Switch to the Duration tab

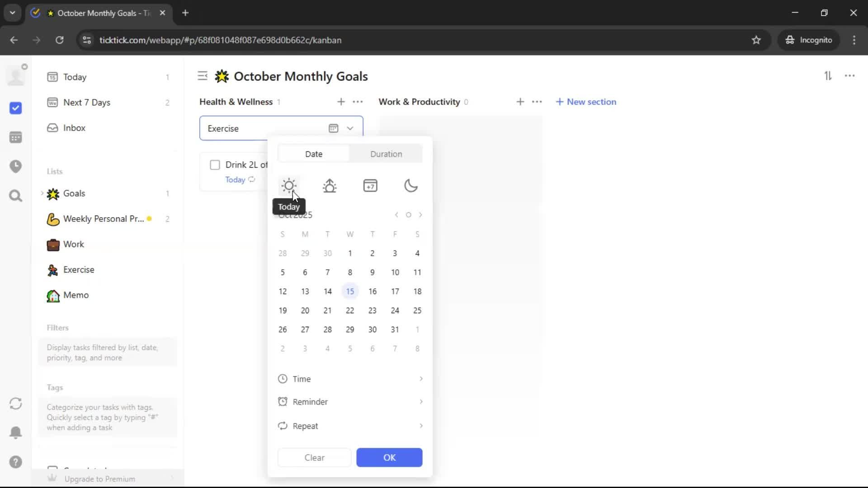[386, 154]
